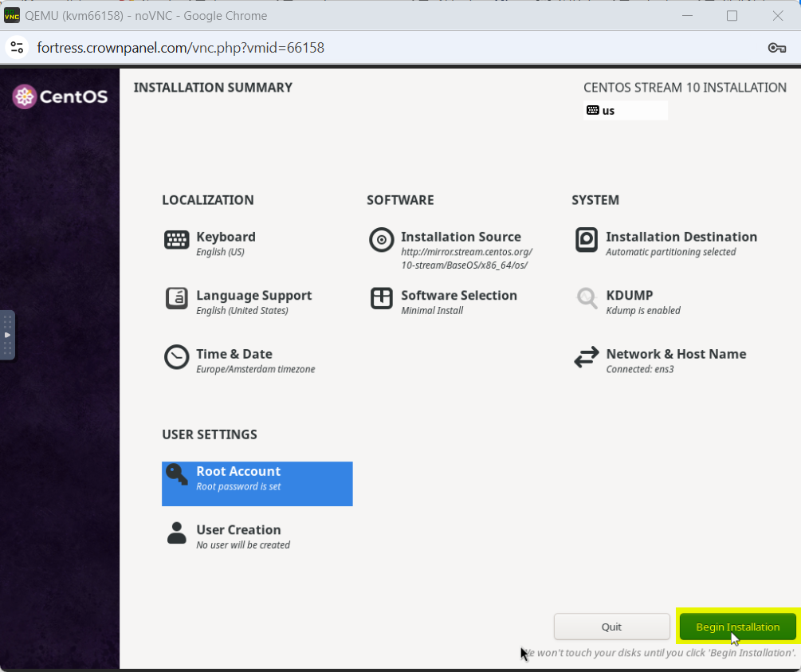Screen dimensions: 801x672
Task: Open the KDUMP magnifier icon
Action: (587, 298)
